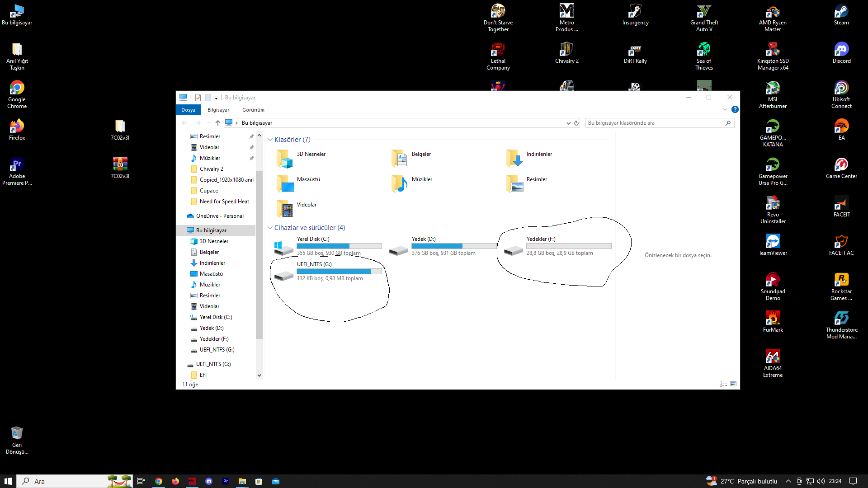Switch to the large icons view in the status bar
This screenshot has width=868, height=488.
(x=733, y=384)
